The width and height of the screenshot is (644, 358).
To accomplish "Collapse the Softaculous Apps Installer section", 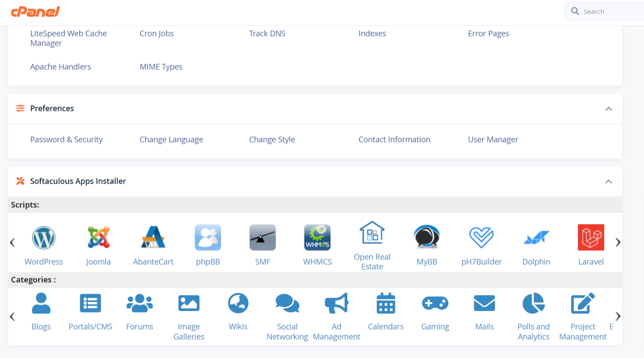I will (x=609, y=181).
